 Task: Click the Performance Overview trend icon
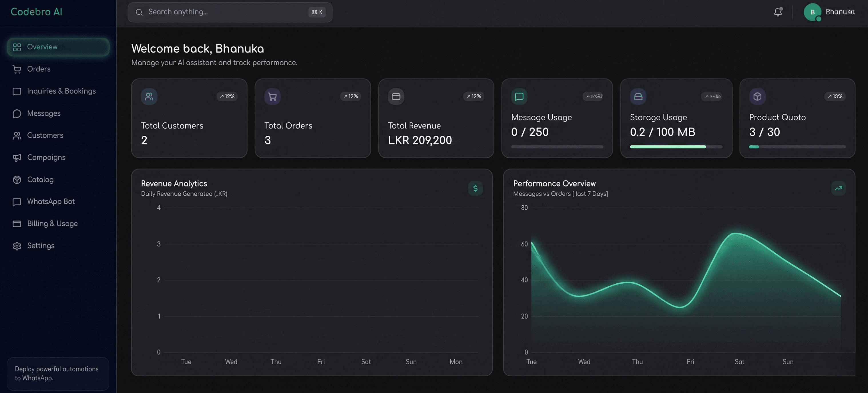coord(838,188)
